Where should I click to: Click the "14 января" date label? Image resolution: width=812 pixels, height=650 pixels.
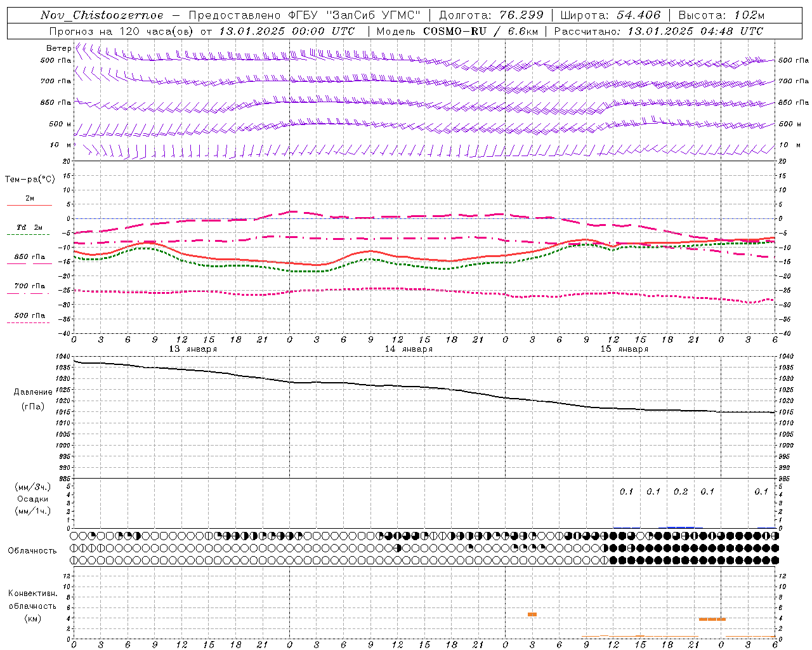click(x=409, y=349)
